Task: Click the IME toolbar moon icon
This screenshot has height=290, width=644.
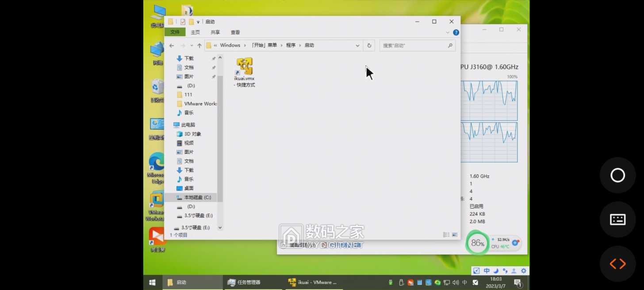Action: click(496, 271)
